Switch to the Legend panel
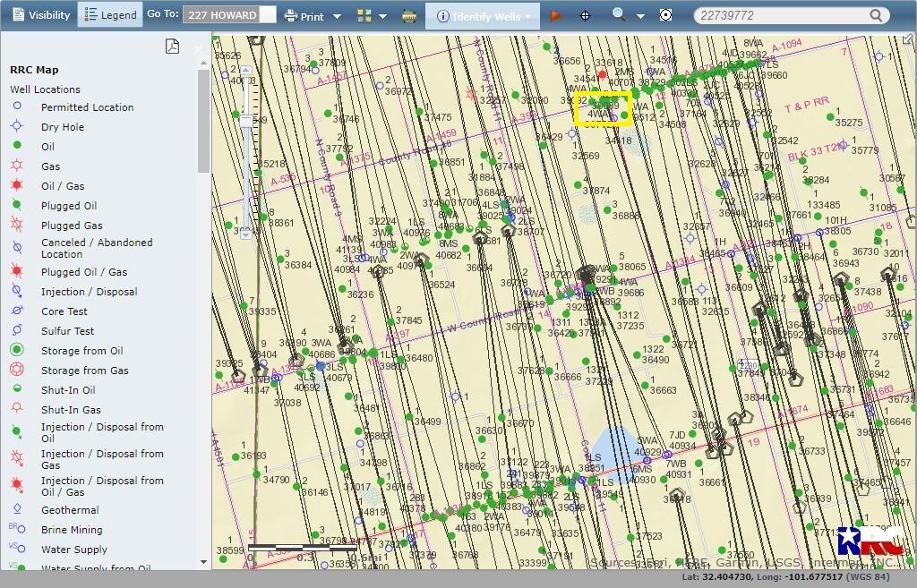Screen dimensions: 917x588 pyautogui.click(x=110, y=15)
